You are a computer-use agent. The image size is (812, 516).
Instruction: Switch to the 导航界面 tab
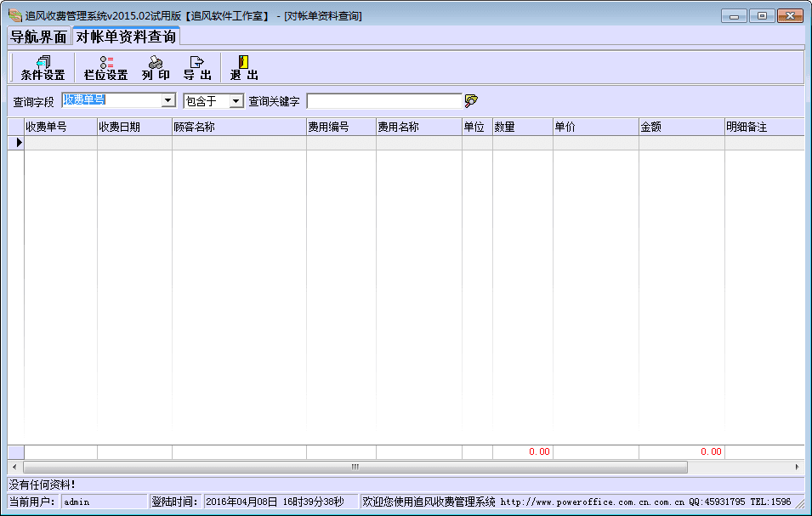(x=38, y=37)
